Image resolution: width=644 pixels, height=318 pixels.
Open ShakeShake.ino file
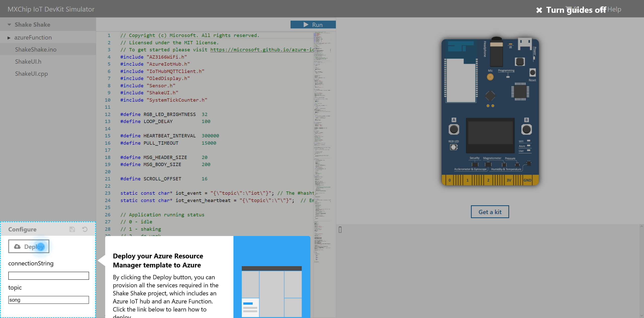click(36, 50)
